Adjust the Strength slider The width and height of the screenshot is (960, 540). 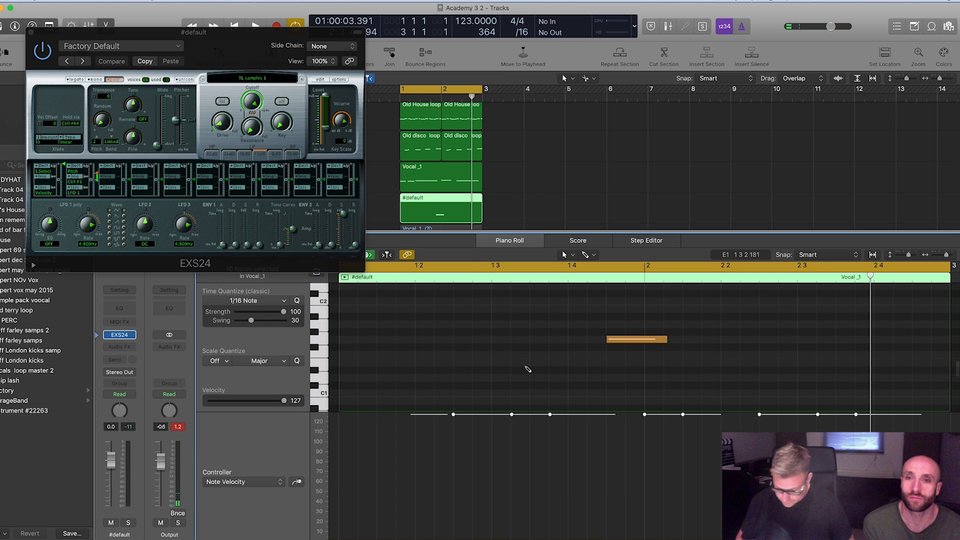click(260, 312)
